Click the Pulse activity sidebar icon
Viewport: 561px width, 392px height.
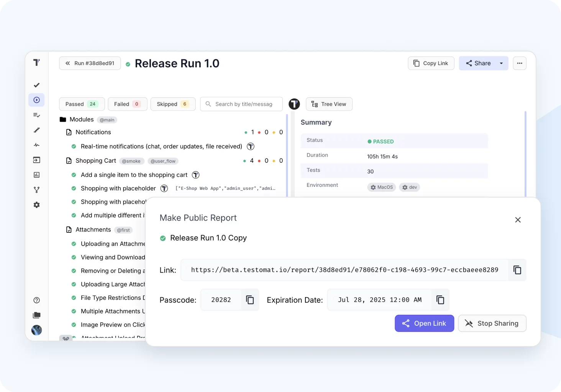click(x=37, y=145)
